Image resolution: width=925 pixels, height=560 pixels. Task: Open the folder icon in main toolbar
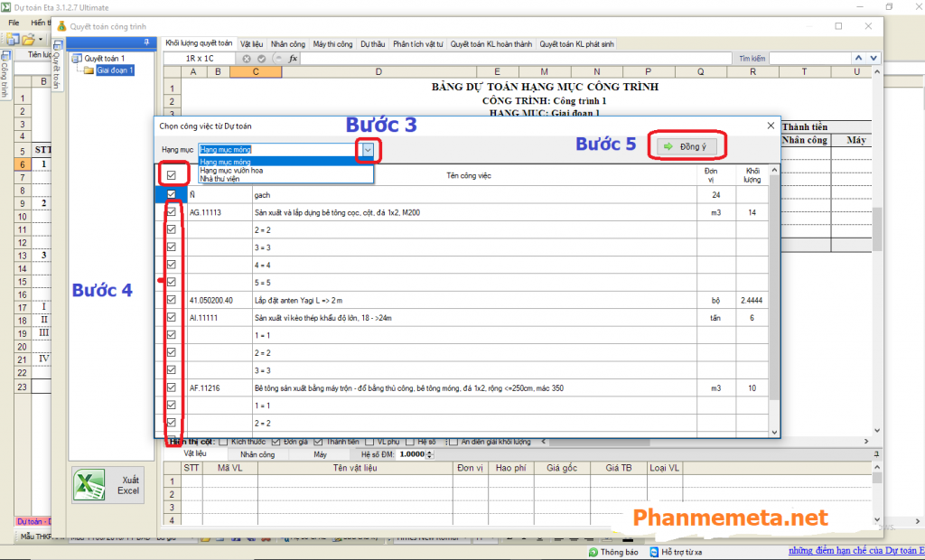[x=29, y=40]
